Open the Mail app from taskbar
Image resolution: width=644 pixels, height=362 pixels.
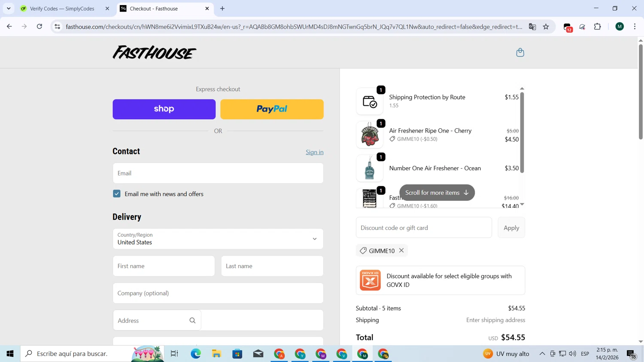pyautogui.click(x=258, y=354)
